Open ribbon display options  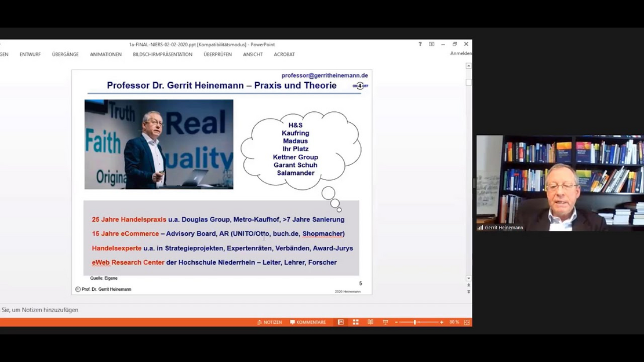pyautogui.click(x=432, y=44)
